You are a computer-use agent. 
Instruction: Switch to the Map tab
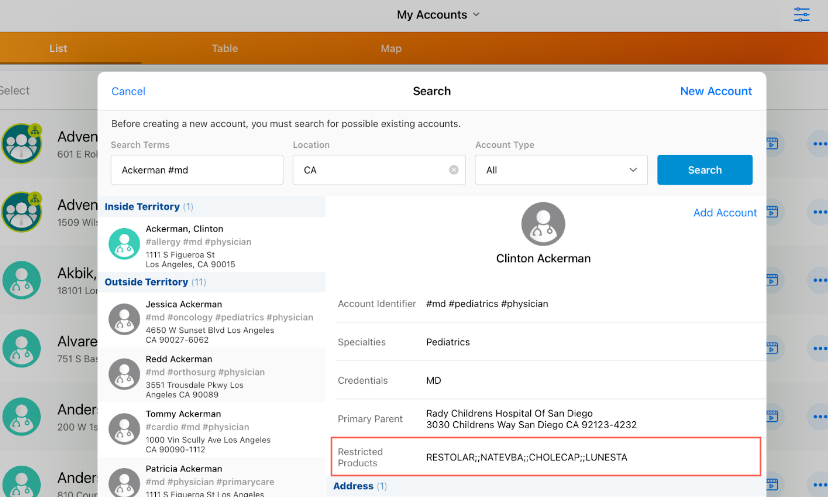tap(391, 48)
